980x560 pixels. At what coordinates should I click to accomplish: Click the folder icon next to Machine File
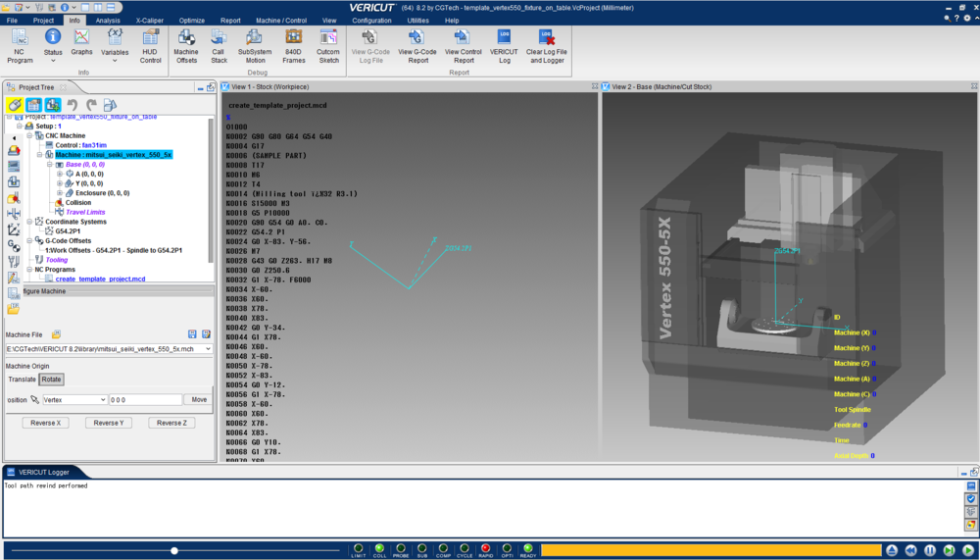[x=56, y=334]
